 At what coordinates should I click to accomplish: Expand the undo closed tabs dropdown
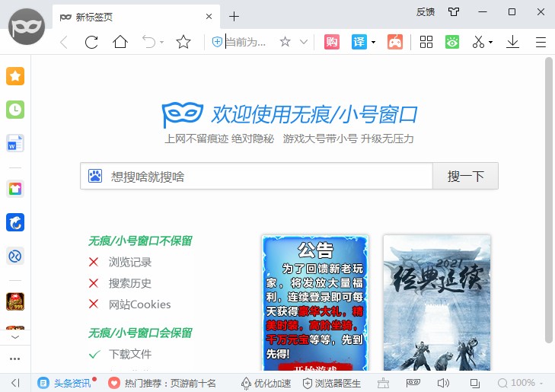161,42
